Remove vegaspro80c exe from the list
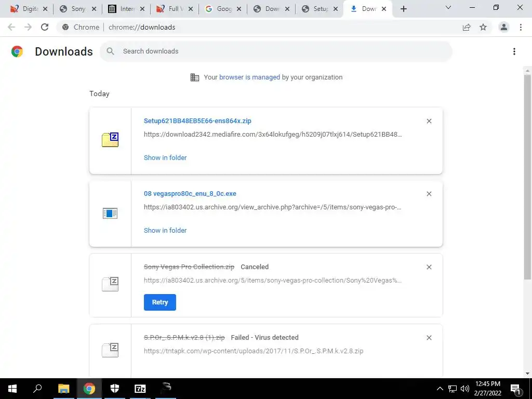The width and height of the screenshot is (532, 399). click(429, 194)
